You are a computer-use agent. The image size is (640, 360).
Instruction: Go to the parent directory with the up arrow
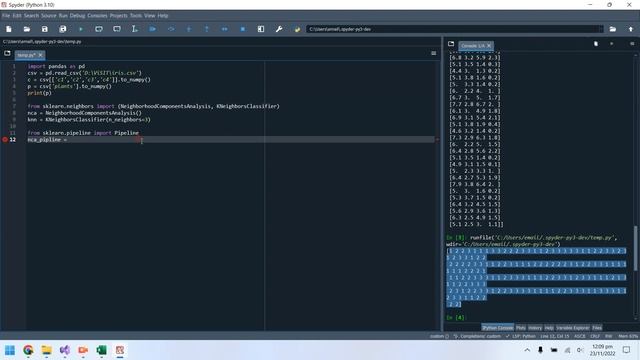[x=631, y=29]
